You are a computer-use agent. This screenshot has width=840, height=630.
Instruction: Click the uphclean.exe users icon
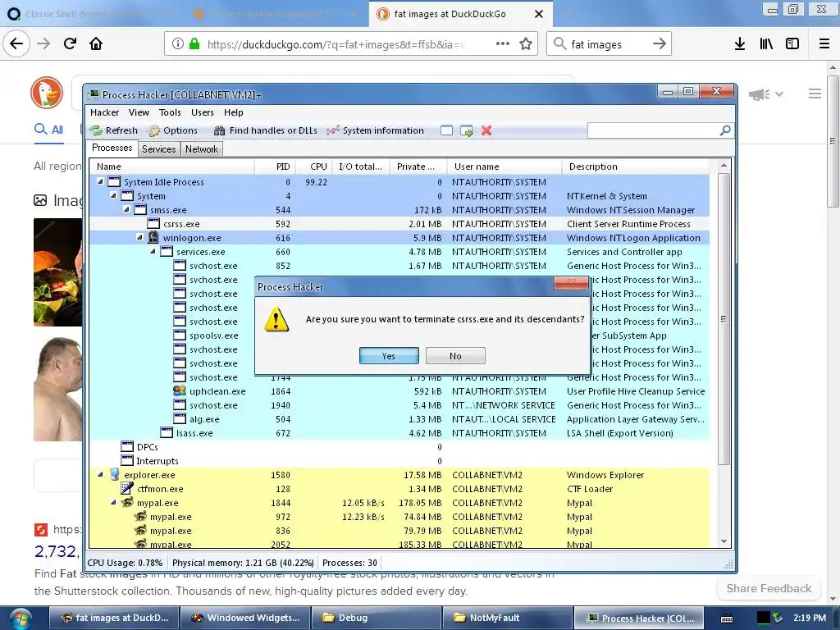pos(180,390)
